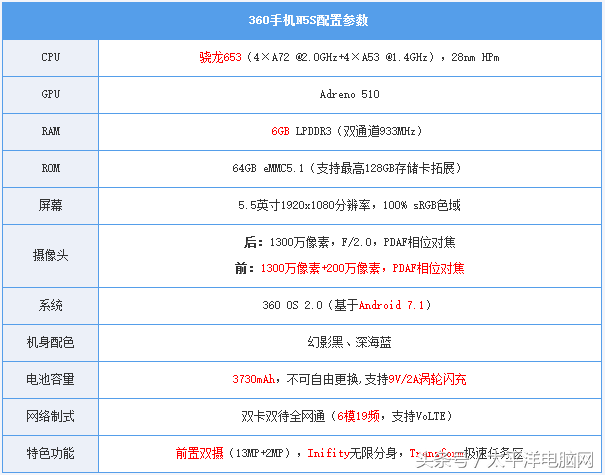This screenshot has height=475, width=605.
Task: Select the ROM row label
Action: coord(51,168)
